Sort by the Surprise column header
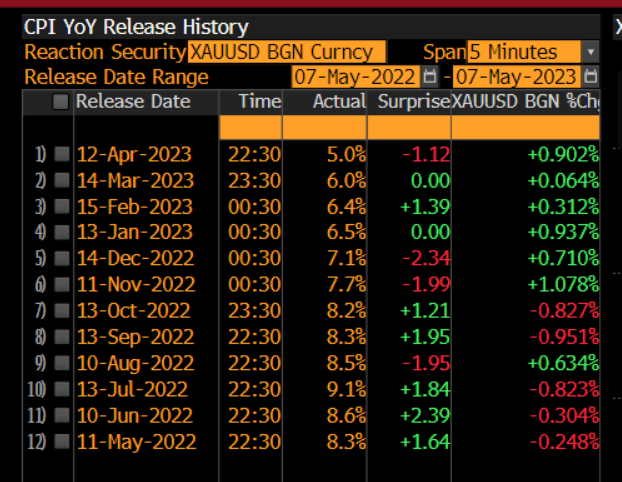Viewport: 622px width, 482px height. point(408,101)
